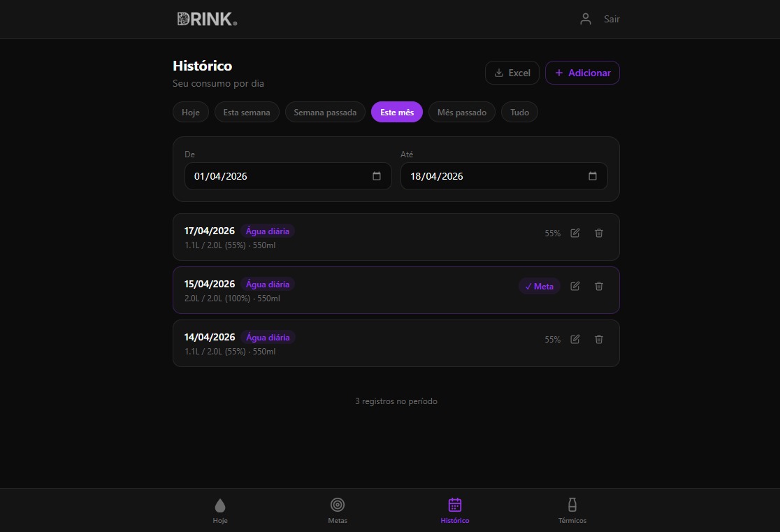780x532 pixels.
Task: Open the DRINK logo
Action: 206,19
